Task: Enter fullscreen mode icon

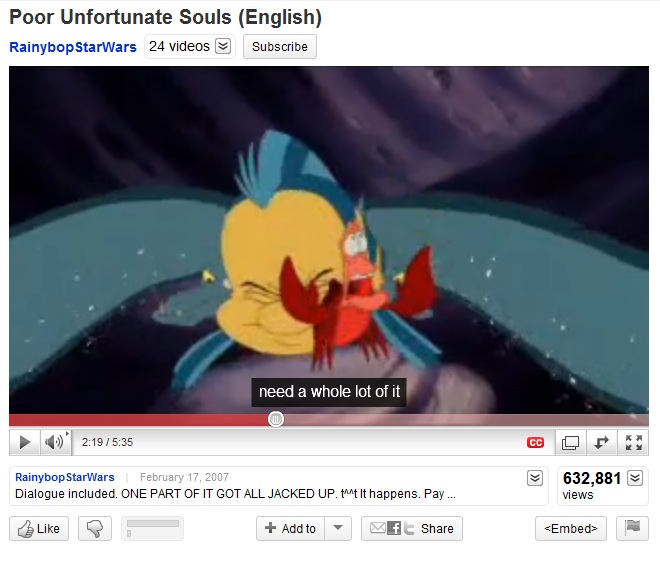Action: [633, 442]
